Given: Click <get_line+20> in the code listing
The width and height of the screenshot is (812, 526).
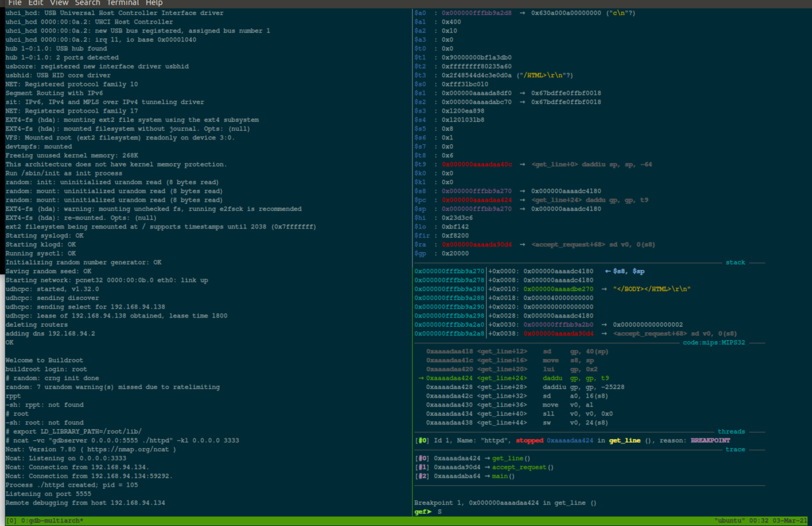Looking at the screenshot, I should coord(502,369).
